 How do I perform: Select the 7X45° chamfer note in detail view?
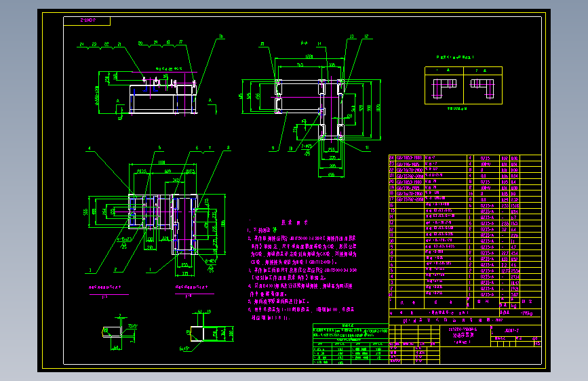point(133,326)
